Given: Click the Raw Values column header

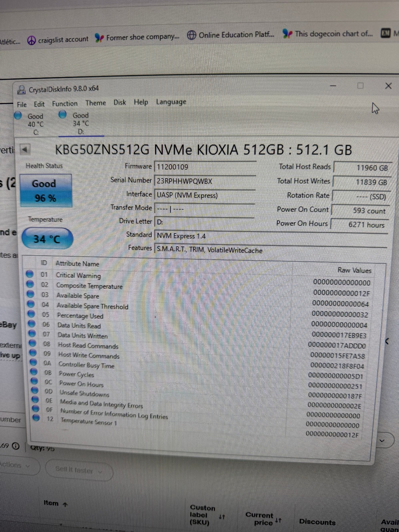Looking at the screenshot, I should point(354,270).
